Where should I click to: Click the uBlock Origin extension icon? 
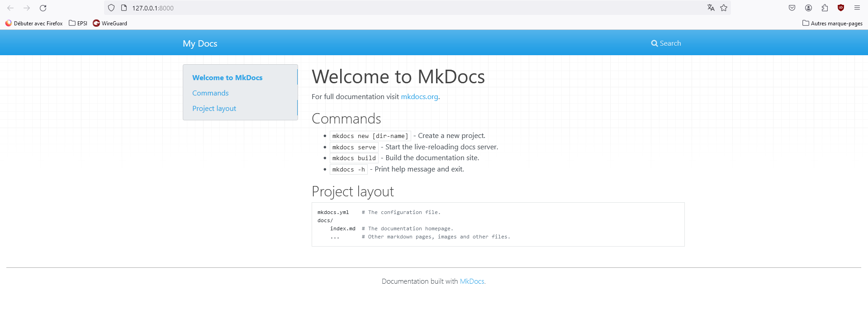[x=841, y=8]
